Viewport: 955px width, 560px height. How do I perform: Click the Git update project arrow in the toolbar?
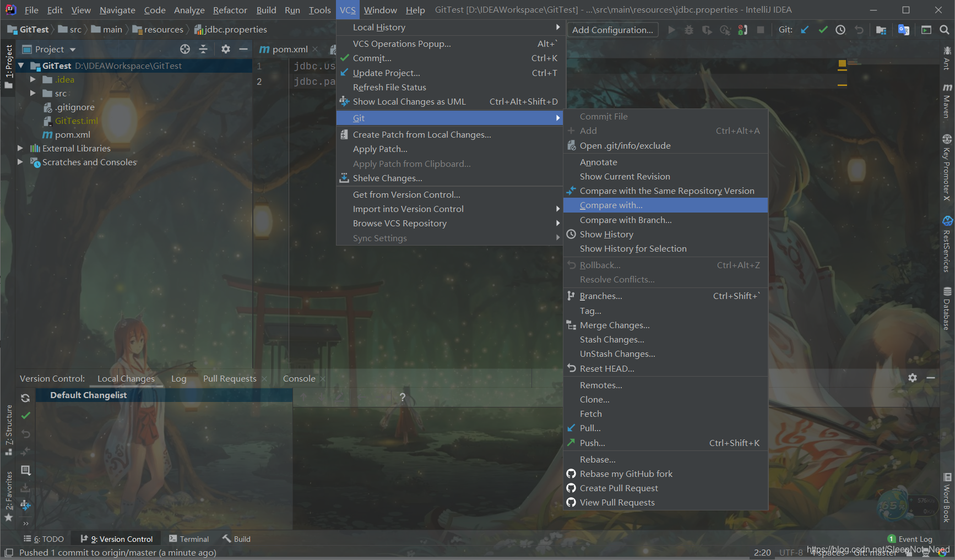coord(805,30)
